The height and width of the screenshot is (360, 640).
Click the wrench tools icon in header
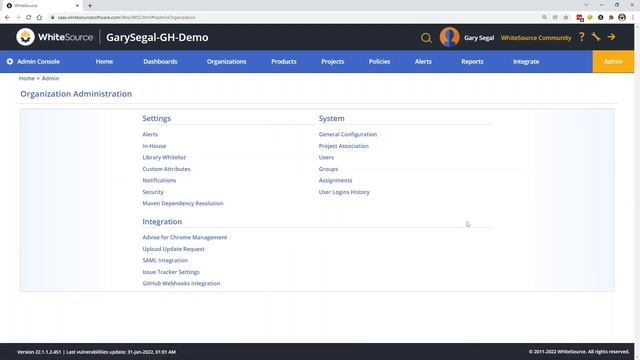click(x=596, y=37)
